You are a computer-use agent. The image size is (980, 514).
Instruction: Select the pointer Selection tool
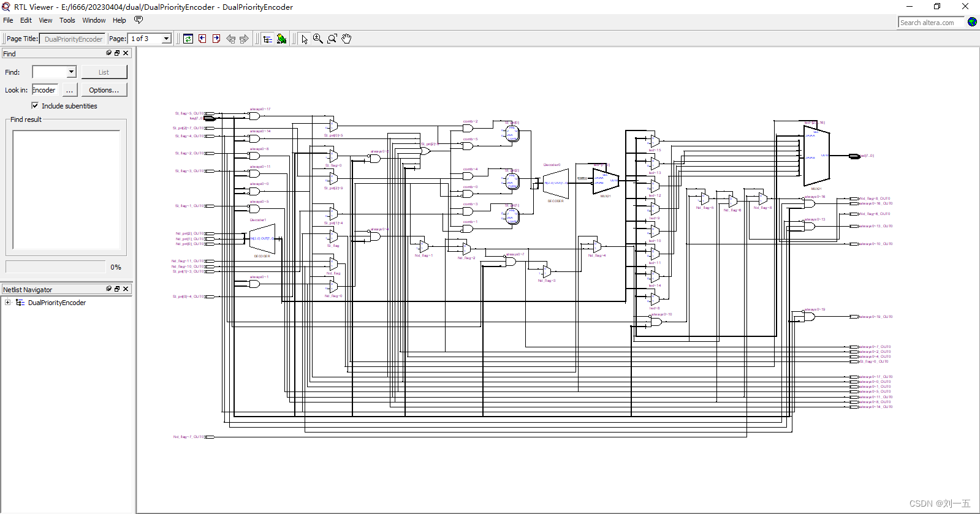click(305, 39)
